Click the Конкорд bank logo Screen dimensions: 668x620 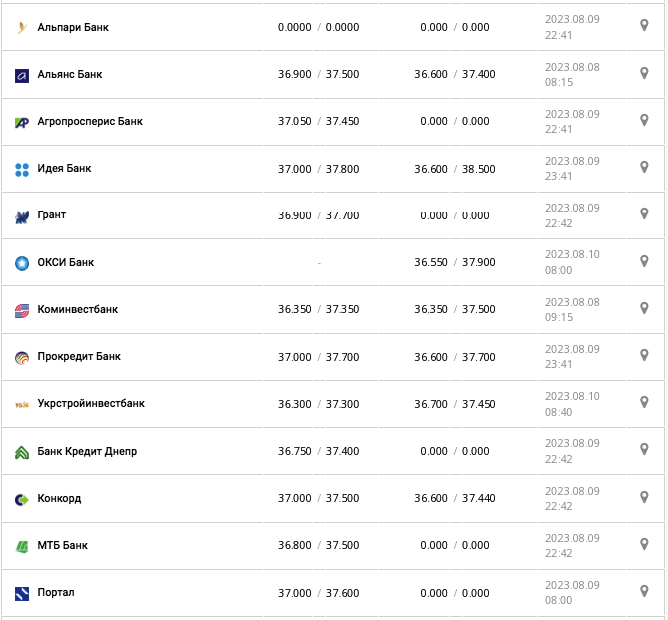click(22, 498)
